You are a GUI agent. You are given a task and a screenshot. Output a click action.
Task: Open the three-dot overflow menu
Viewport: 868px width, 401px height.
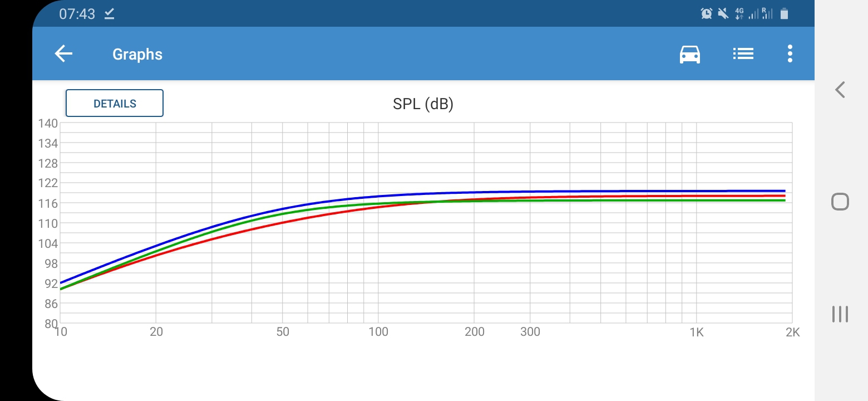pyautogui.click(x=790, y=54)
